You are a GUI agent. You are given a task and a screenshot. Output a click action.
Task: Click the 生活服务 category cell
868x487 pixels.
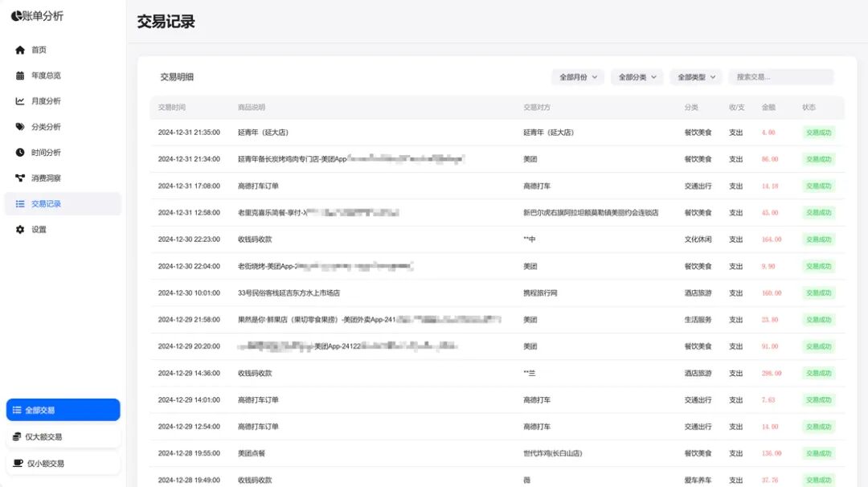698,320
